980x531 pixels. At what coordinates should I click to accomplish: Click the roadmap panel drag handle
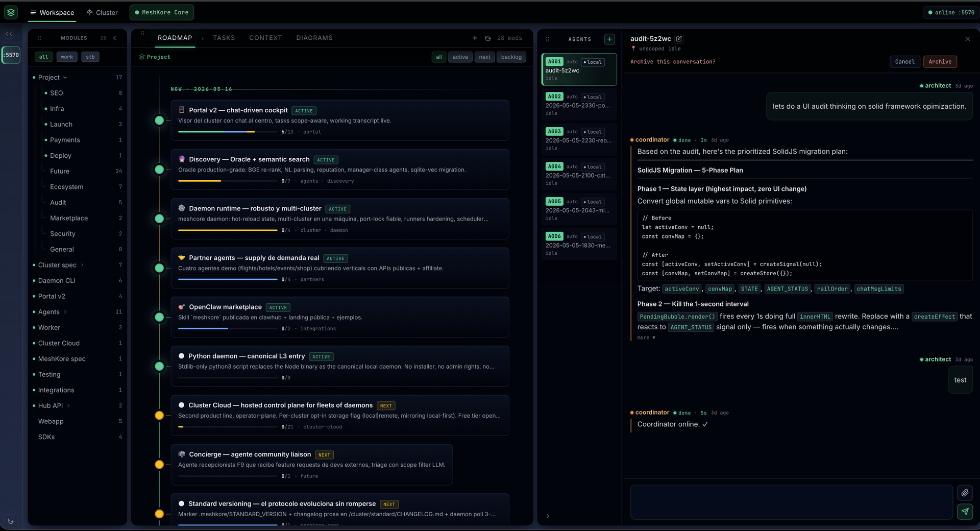[142, 34]
